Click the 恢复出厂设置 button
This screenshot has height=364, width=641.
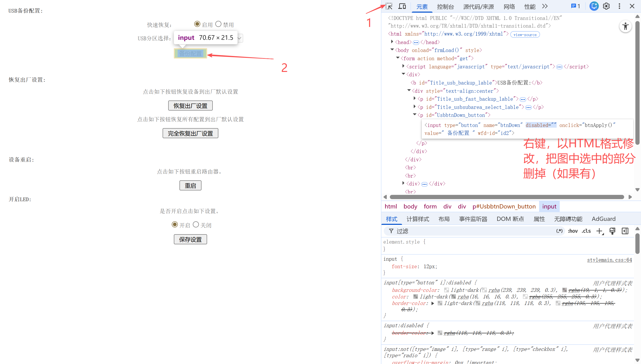pyautogui.click(x=190, y=106)
